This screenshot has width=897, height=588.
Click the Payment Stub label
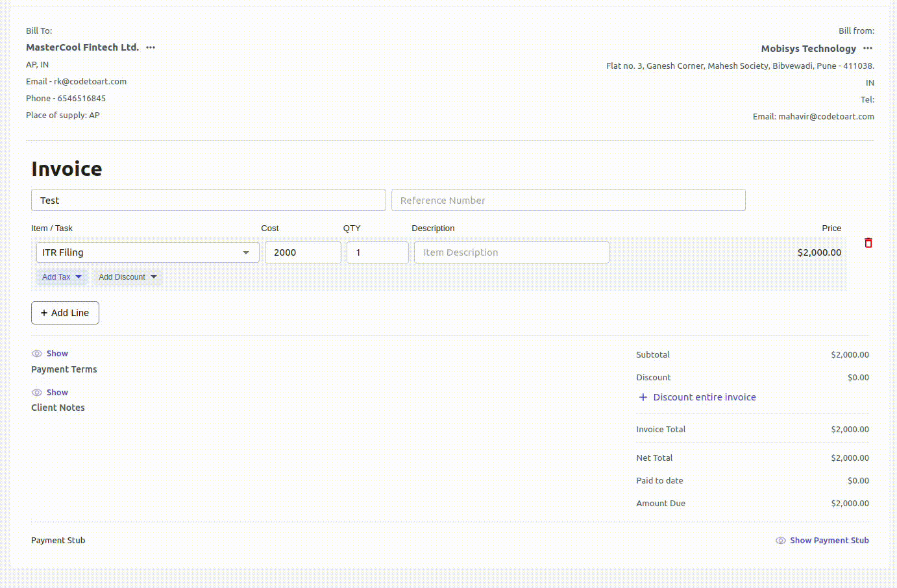[x=58, y=541]
